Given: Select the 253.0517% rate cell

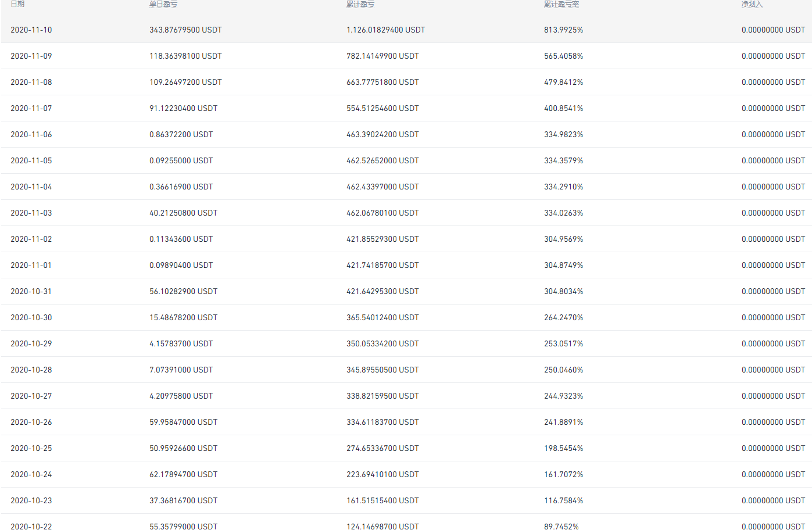Looking at the screenshot, I should pos(564,343).
